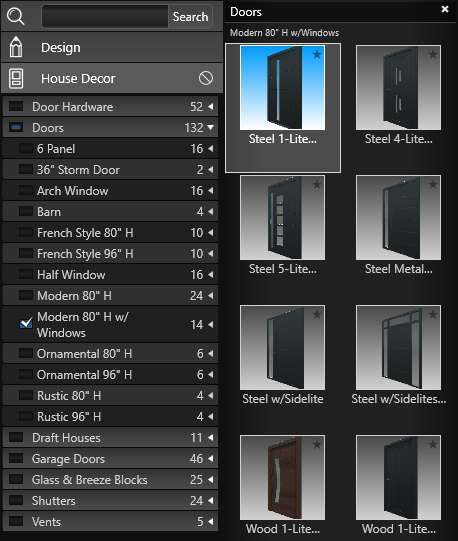
Task: Enable the Barn doors checkbox
Action: point(26,211)
